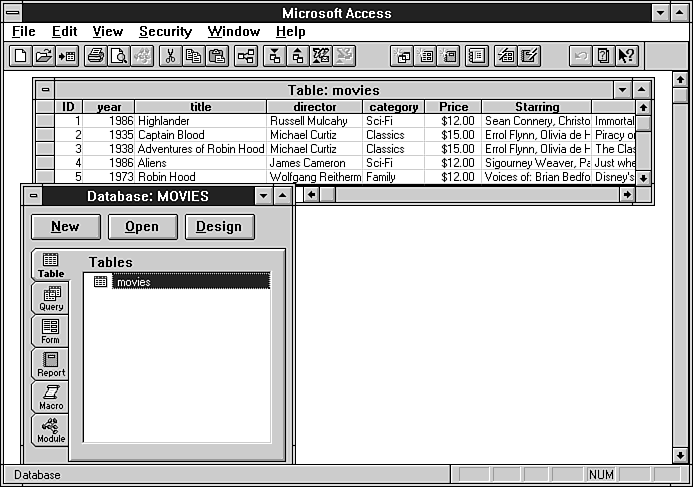The height and width of the screenshot is (487, 693).
Task: Click the Open button in Database window
Action: click(x=143, y=227)
